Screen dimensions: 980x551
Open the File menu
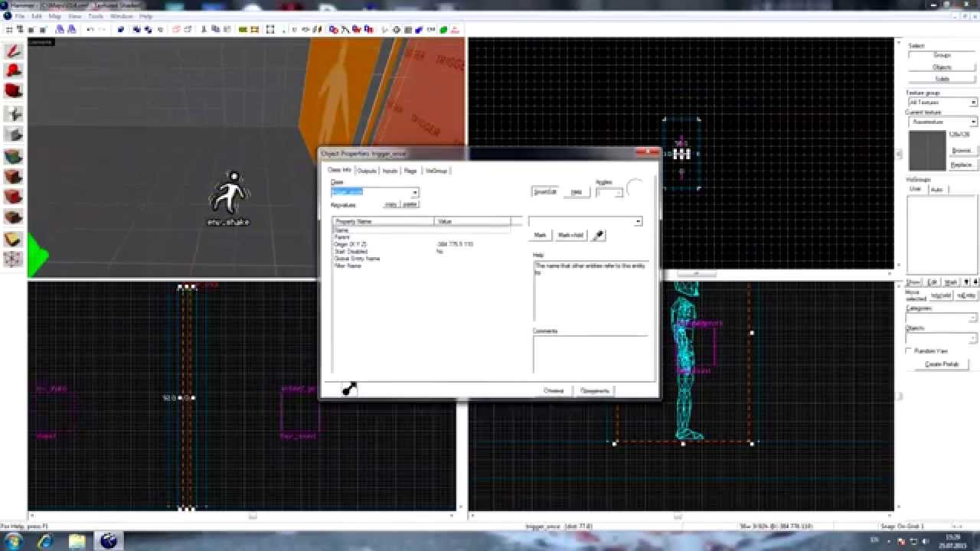[x=20, y=16]
